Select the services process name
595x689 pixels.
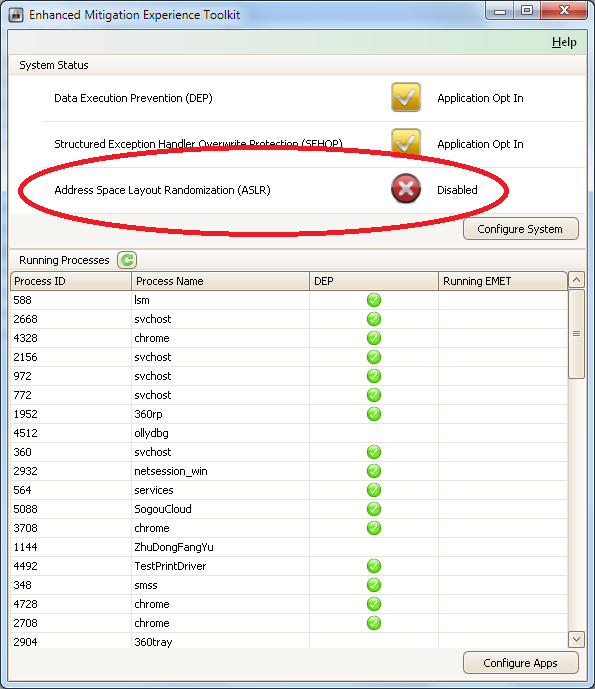pyautogui.click(x=154, y=490)
